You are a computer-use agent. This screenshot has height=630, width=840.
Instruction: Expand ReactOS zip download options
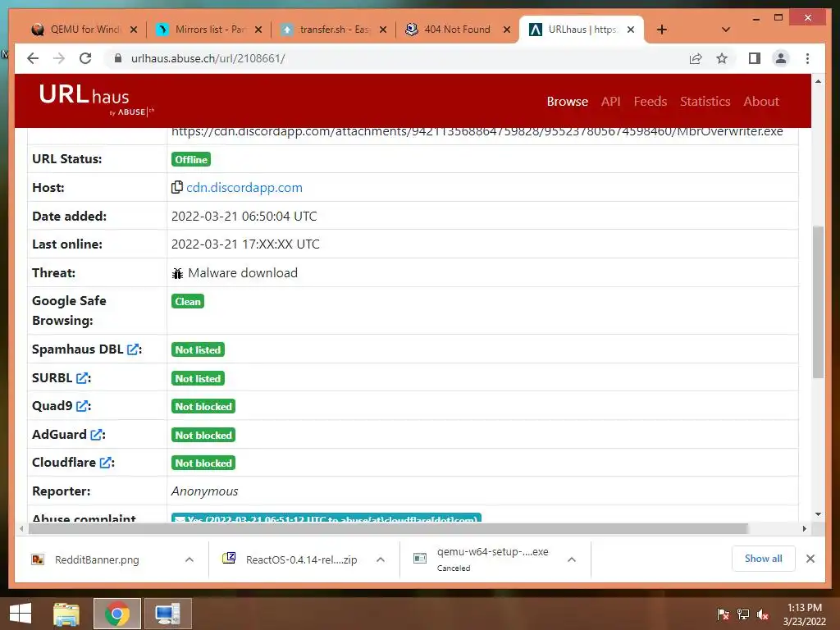point(381,559)
